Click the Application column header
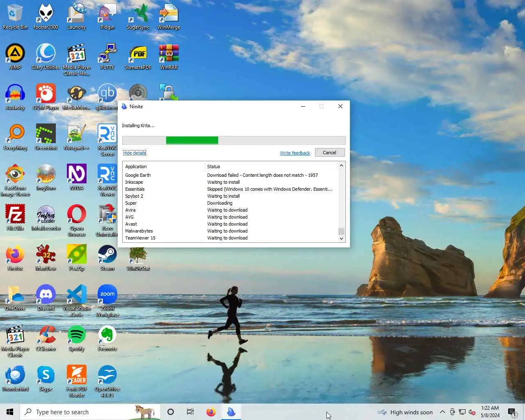This screenshot has width=525, height=420. click(x=164, y=167)
